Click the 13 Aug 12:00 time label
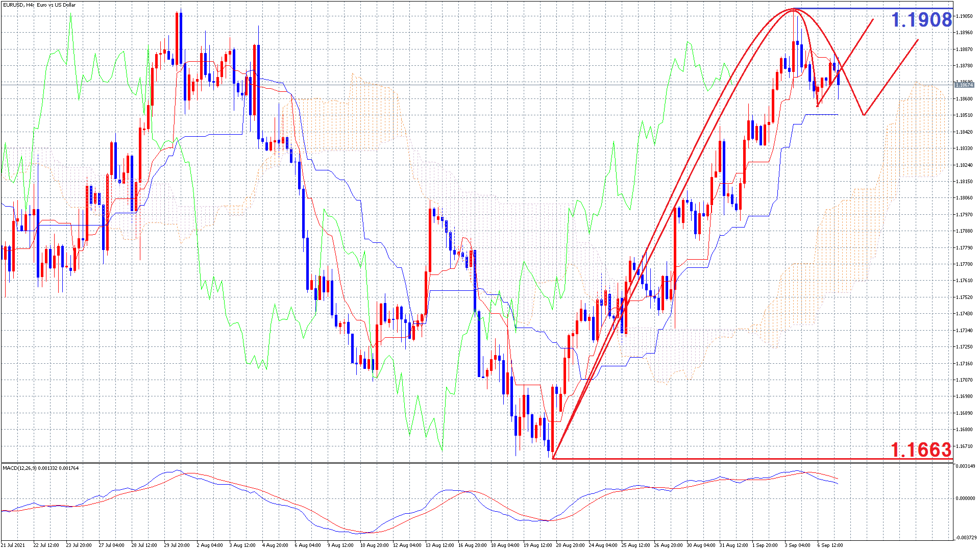This screenshot has width=980, height=551. click(439, 545)
